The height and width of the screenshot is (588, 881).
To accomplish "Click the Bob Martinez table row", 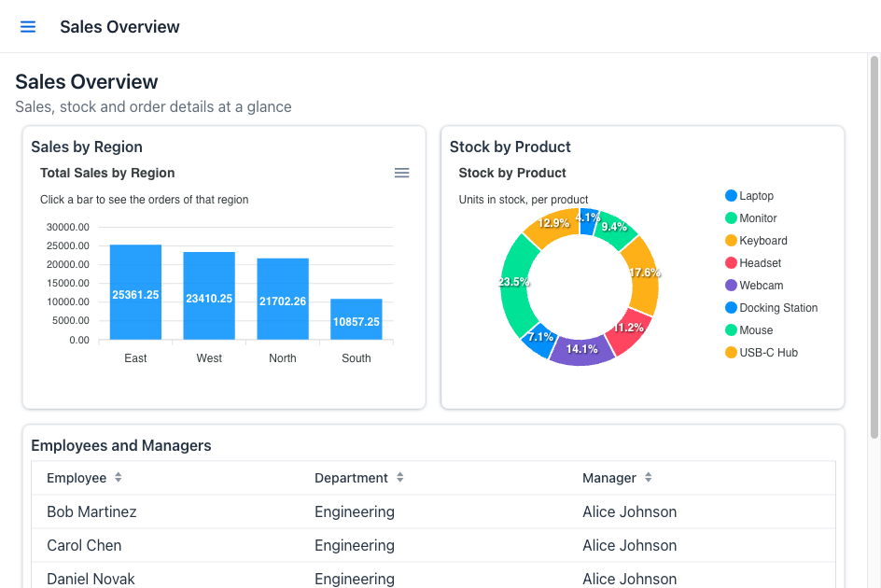I will [433, 511].
